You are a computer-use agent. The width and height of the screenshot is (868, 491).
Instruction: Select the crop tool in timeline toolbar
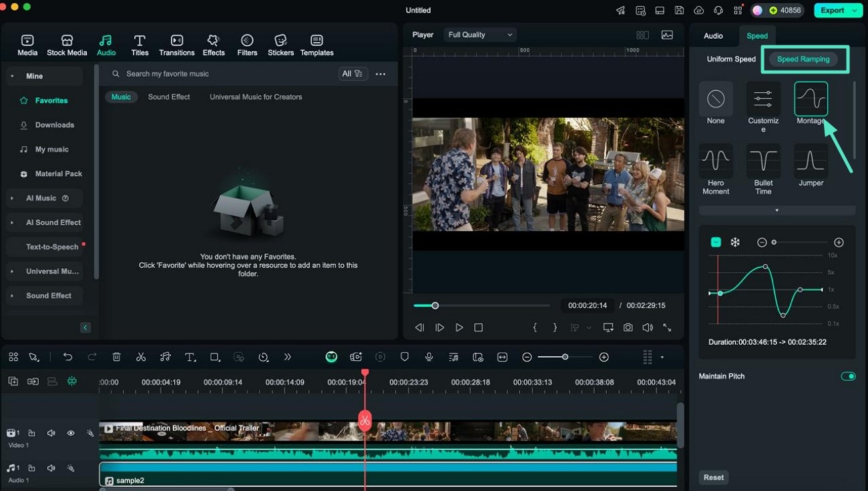click(215, 357)
